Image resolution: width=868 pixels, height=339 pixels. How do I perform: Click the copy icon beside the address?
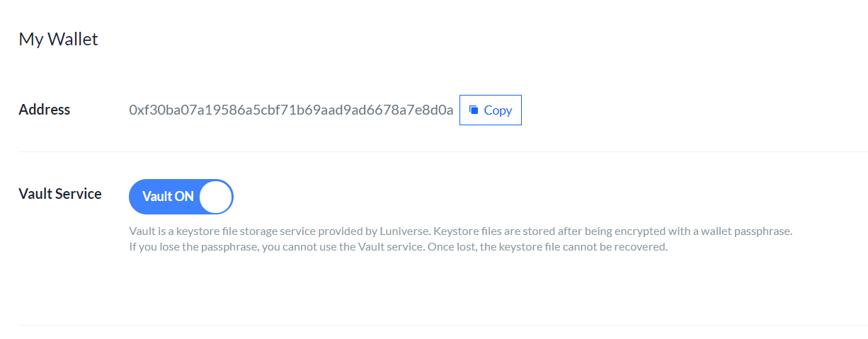[474, 110]
